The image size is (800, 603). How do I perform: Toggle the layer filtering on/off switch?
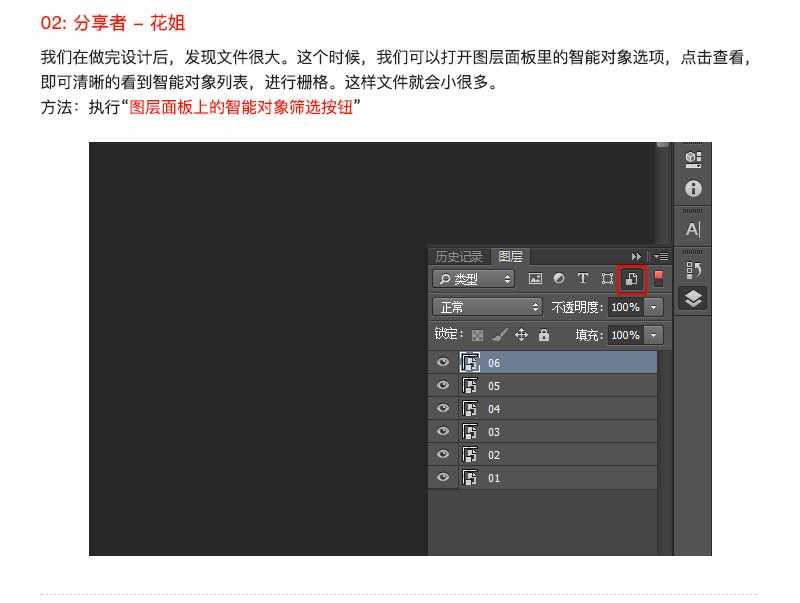[x=657, y=277]
